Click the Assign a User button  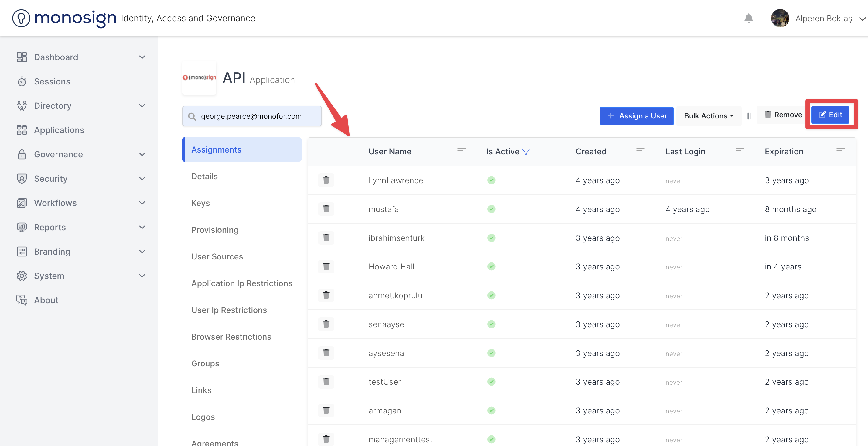tap(636, 116)
